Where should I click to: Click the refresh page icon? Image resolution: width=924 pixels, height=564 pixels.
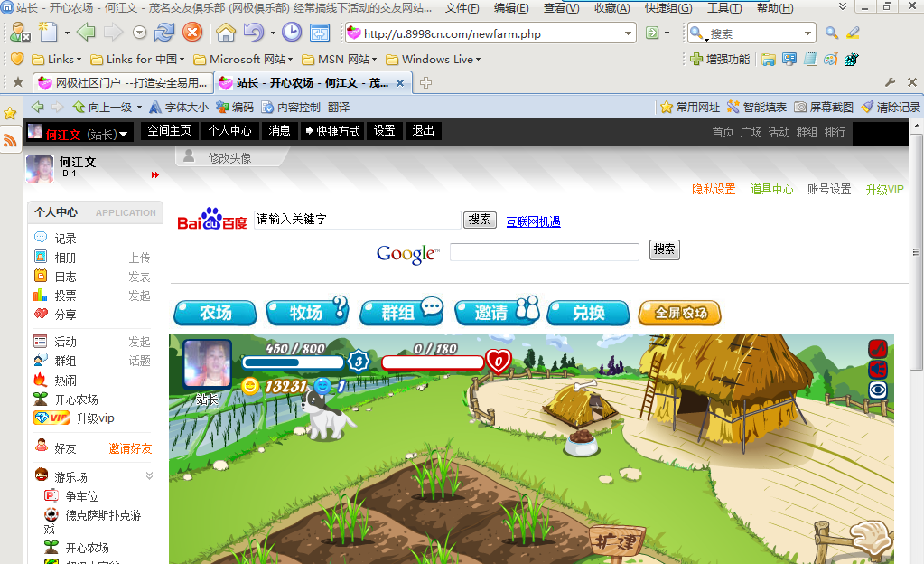pos(164,33)
